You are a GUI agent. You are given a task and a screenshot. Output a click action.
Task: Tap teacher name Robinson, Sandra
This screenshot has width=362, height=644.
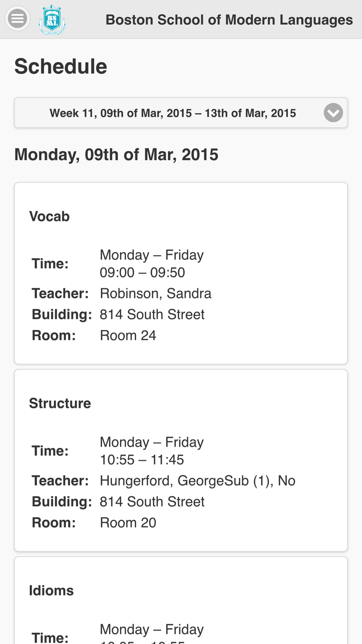coord(155,293)
